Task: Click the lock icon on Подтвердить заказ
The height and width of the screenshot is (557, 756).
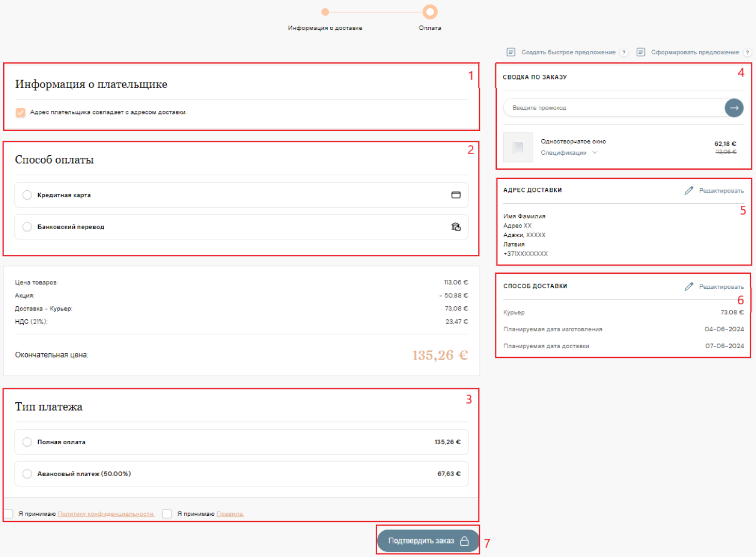Action: (464, 541)
